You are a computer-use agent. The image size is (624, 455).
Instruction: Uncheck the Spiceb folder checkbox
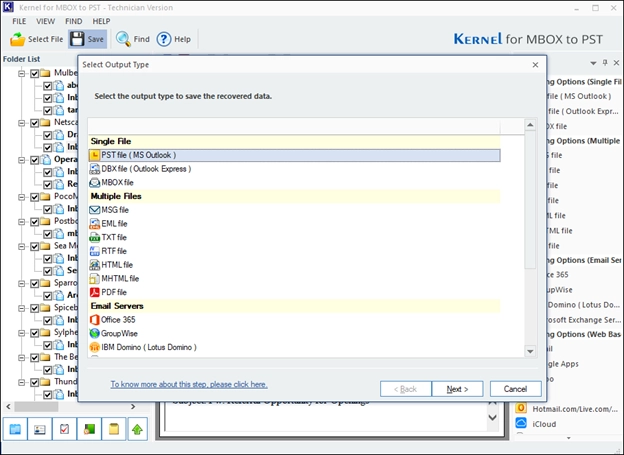pyautogui.click(x=35, y=308)
